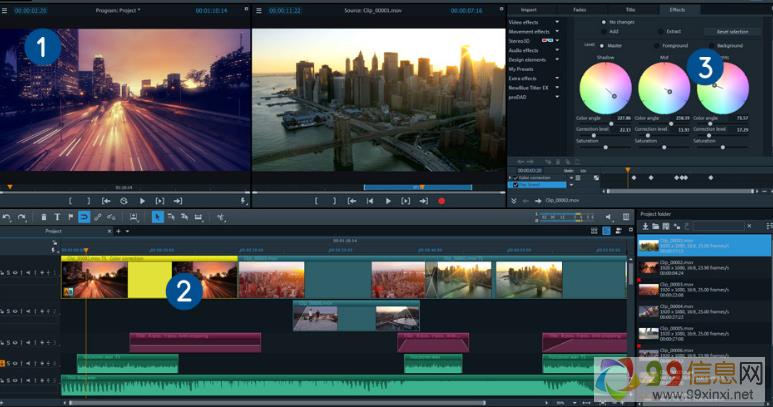The height and width of the screenshot is (407, 773).
Task: Select the Title (T) tool in the toolbar
Action: (x=58, y=217)
